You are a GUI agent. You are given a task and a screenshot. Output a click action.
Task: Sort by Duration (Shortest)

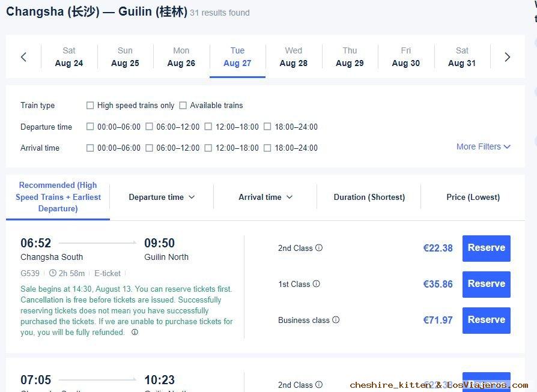tap(369, 197)
